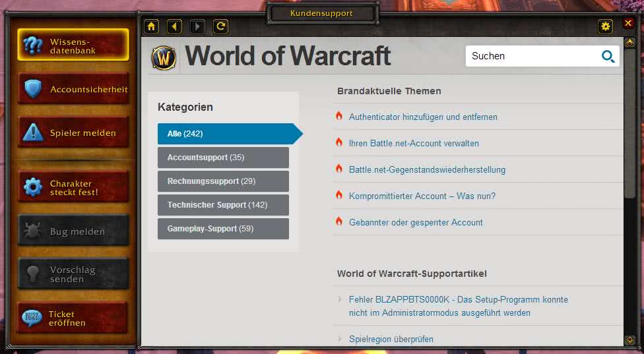
Task: Filter by Rechnungssupport (29) category
Action: [223, 181]
